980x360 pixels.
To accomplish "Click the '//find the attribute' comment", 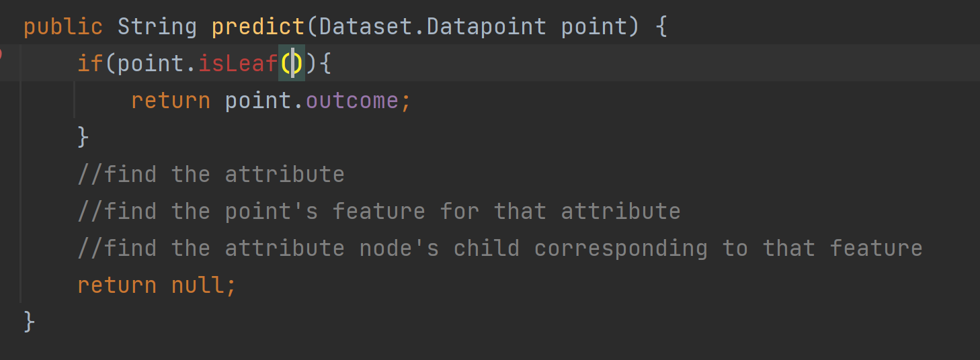I will pyautogui.click(x=211, y=175).
